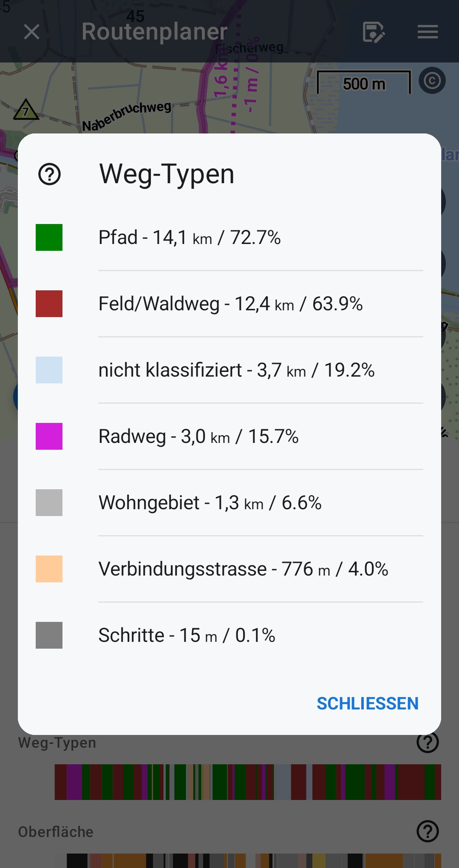
Task: Tap the green Pfad color swatch
Action: pos(49,238)
